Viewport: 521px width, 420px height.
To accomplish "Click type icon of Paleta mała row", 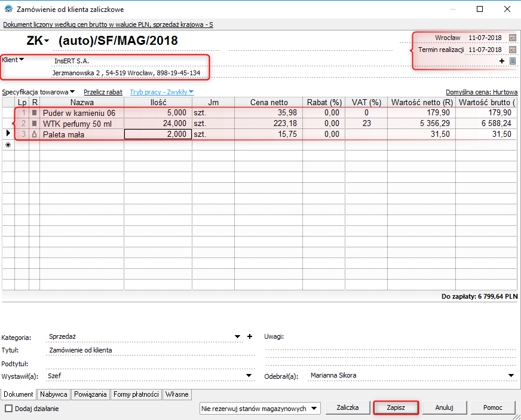I will 35,134.
